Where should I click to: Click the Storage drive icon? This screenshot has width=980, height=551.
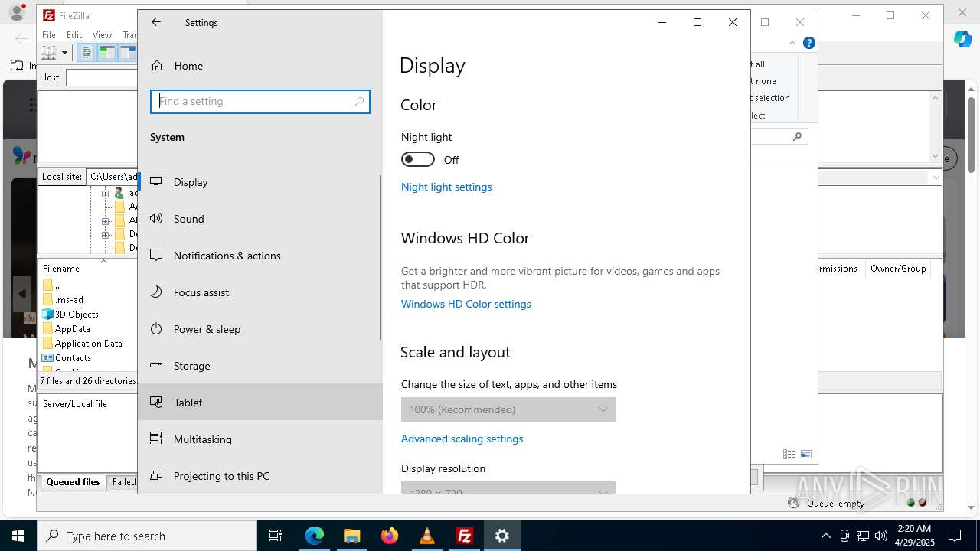click(x=156, y=366)
